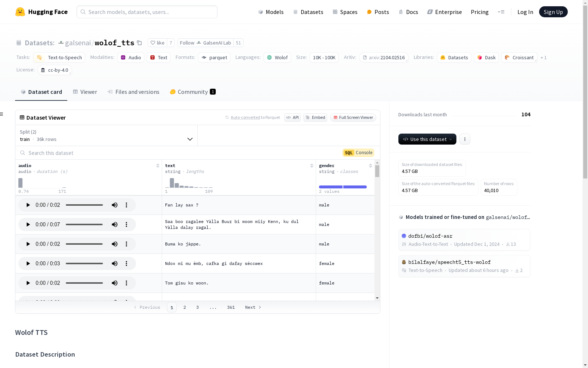Sort by gender column arrows
Screen dimensions: 588x368
point(370,166)
